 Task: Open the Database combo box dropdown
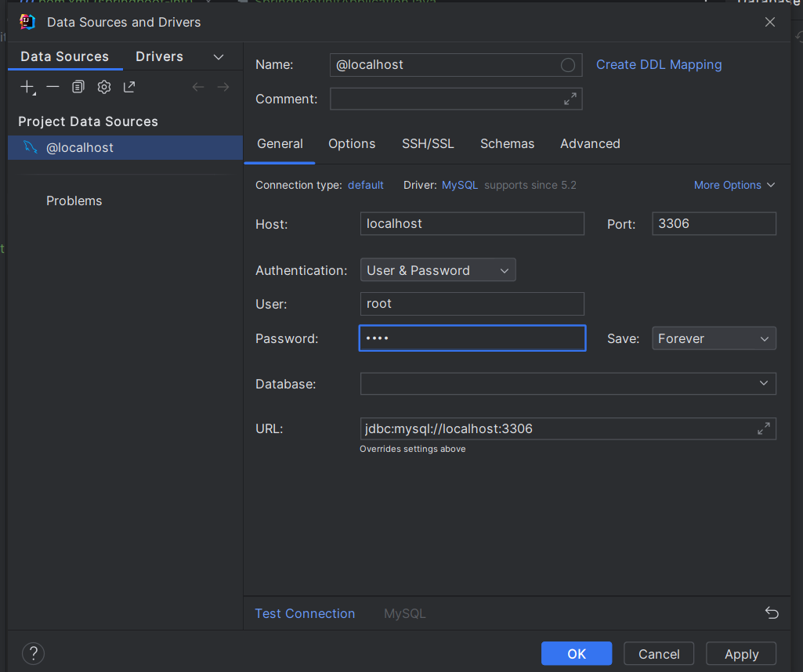tap(764, 383)
